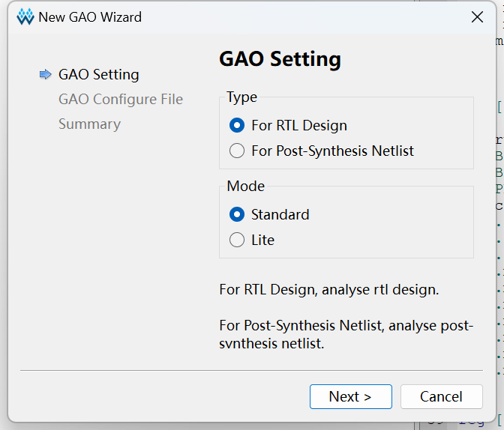Click the GAO Setting step in sidebar
The height and width of the screenshot is (430, 504).
[99, 74]
